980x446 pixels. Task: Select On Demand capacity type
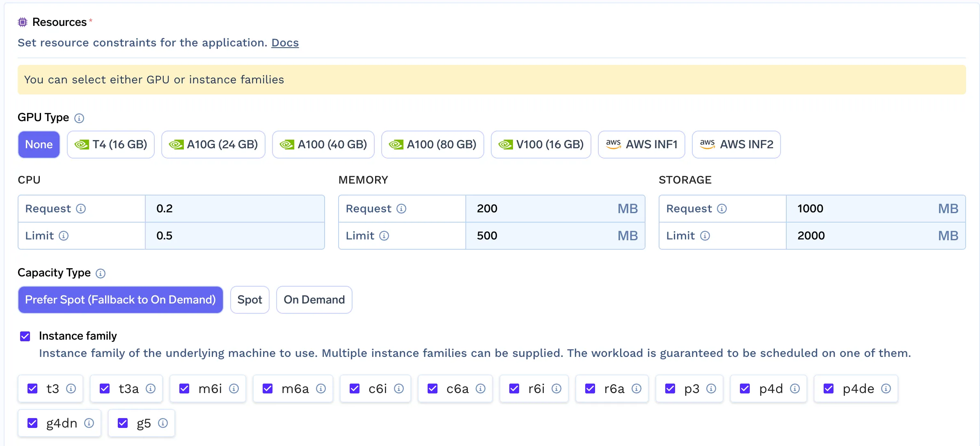(314, 300)
